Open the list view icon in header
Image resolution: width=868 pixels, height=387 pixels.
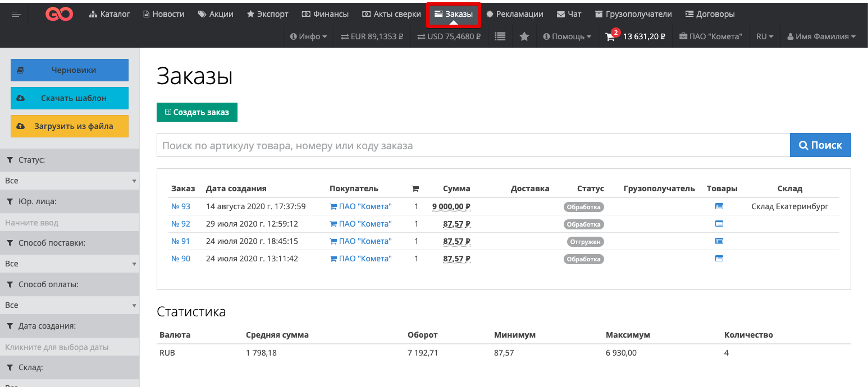click(x=500, y=36)
